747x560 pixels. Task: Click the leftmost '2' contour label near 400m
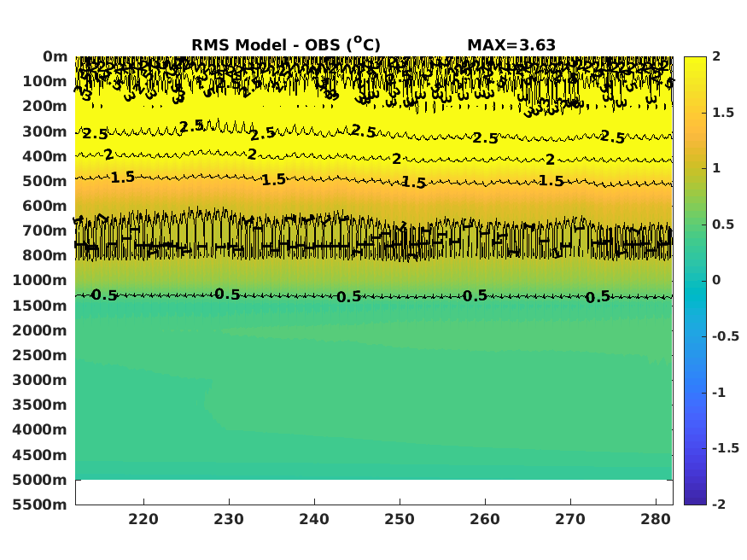(108, 155)
